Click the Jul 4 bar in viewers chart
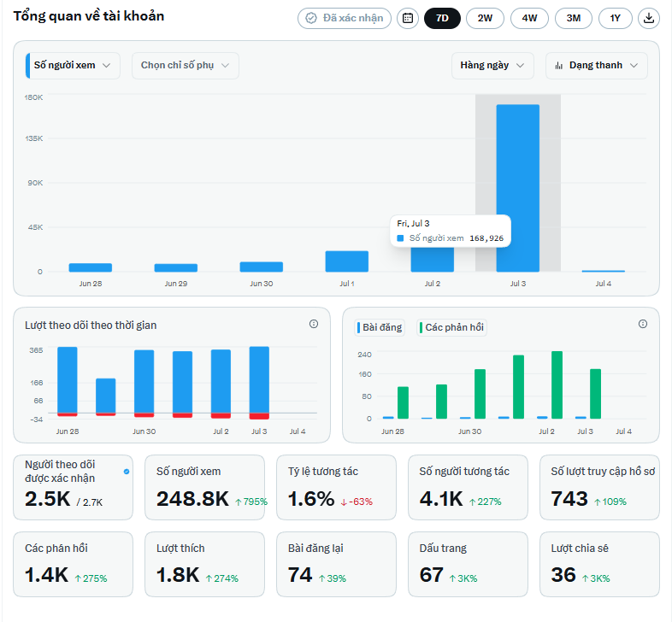The width and height of the screenshot is (672, 622). pos(604,271)
